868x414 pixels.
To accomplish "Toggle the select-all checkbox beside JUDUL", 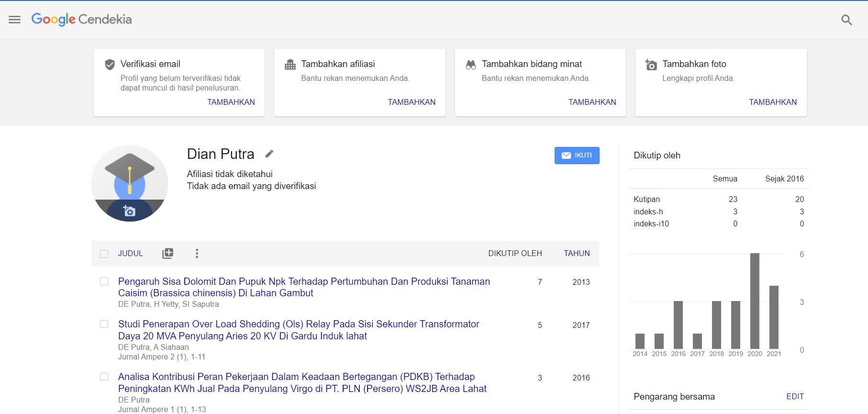I will coord(104,254).
